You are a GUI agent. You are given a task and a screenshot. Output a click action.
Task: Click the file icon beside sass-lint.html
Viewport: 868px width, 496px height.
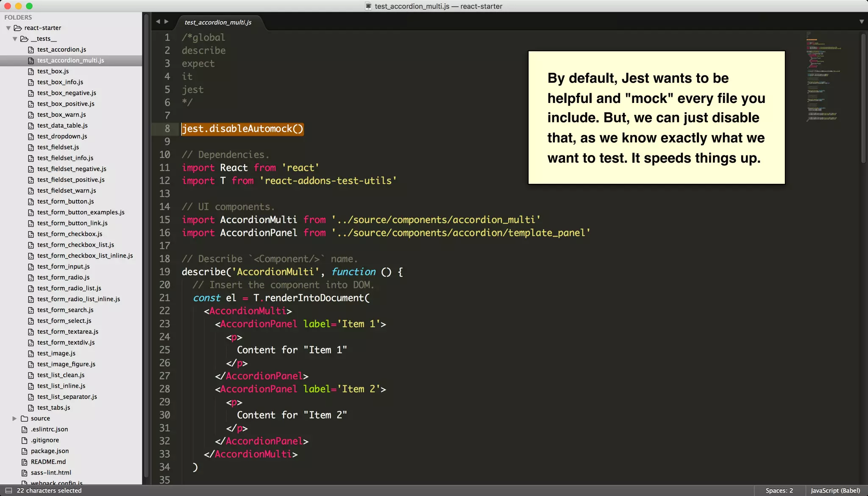[x=25, y=473]
